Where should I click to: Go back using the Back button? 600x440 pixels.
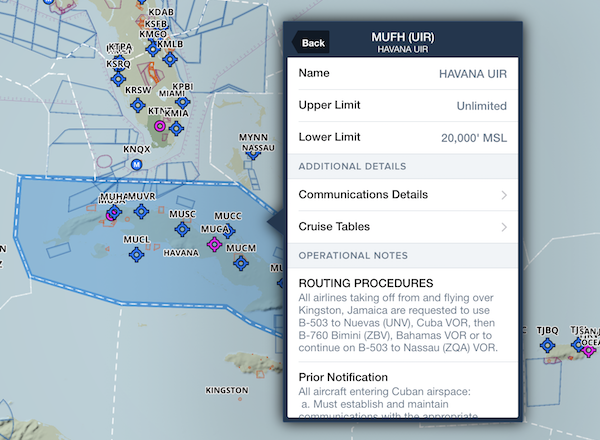(x=311, y=43)
